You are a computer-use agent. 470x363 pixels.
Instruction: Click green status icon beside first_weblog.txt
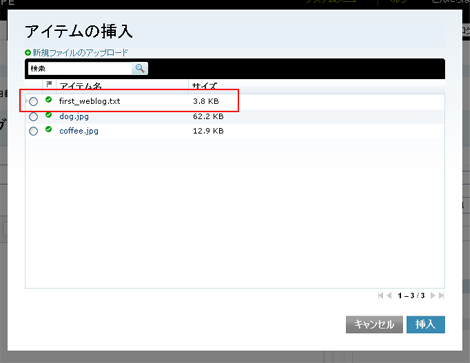49,99
